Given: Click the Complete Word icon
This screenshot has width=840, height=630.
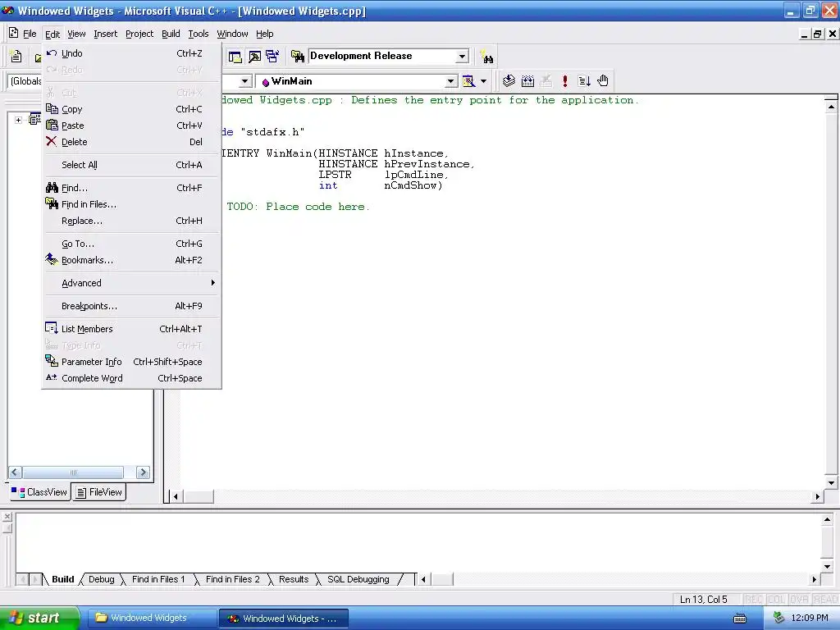Looking at the screenshot, I should click(52, 377).
